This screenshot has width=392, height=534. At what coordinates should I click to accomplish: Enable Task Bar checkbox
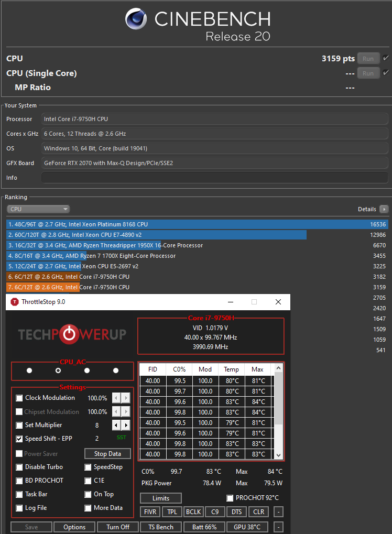19,494
